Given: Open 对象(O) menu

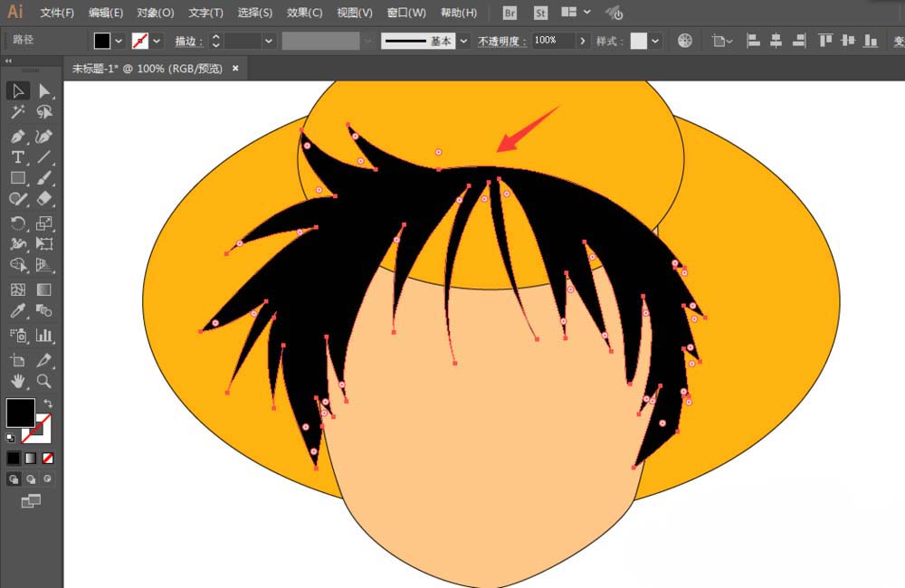Looking at the screenshot, I should coord(156,13).
